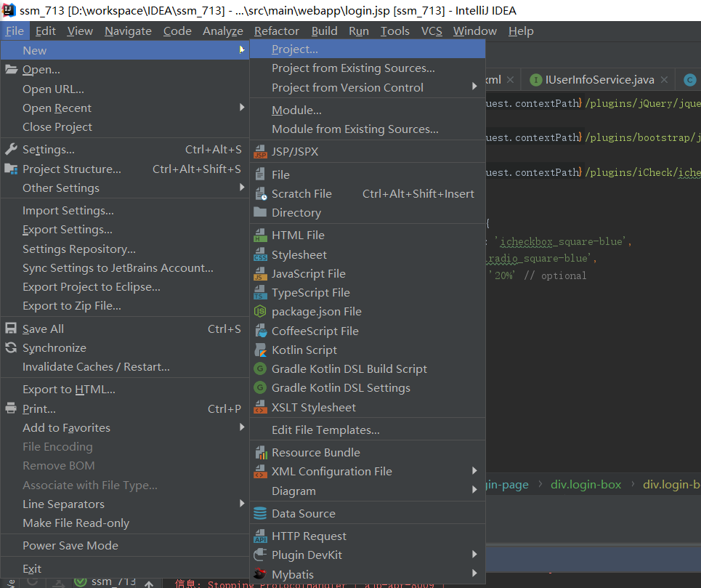Viewport: 701px width, 588px height.
Task: Expand the Line Separators submenu arrow
Action: point(242,504)
